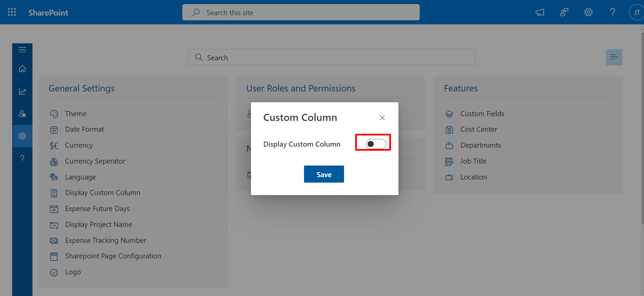Image resolution: width=644 pixels, height=296 pixels.
Task: Click the Language translate icon
Action: point(54,177)
